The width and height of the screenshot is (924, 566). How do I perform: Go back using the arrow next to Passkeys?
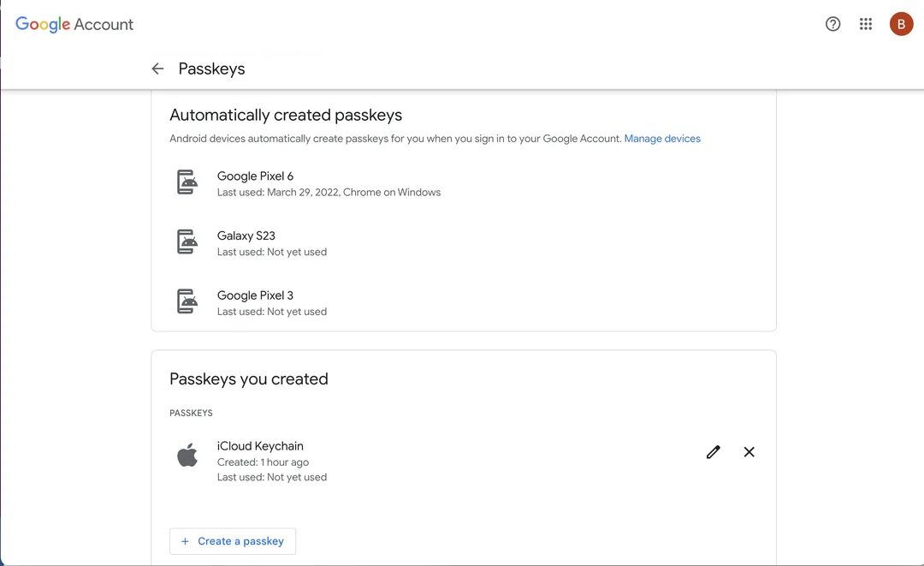click(157, 68)
